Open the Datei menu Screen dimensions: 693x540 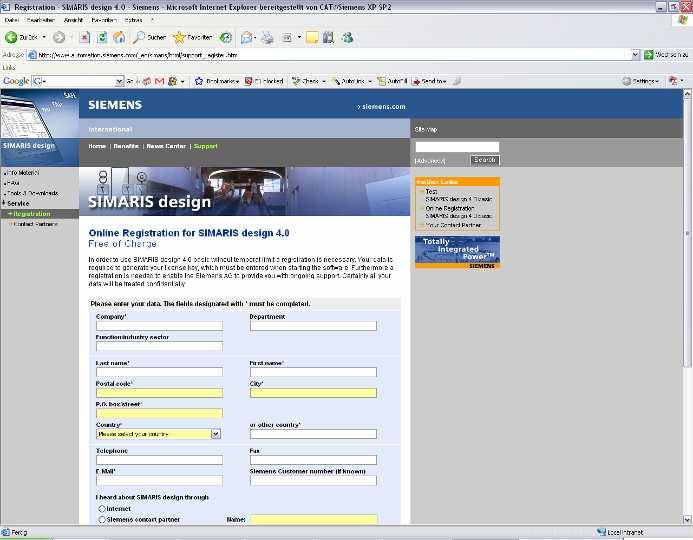(x=11, y=20)
